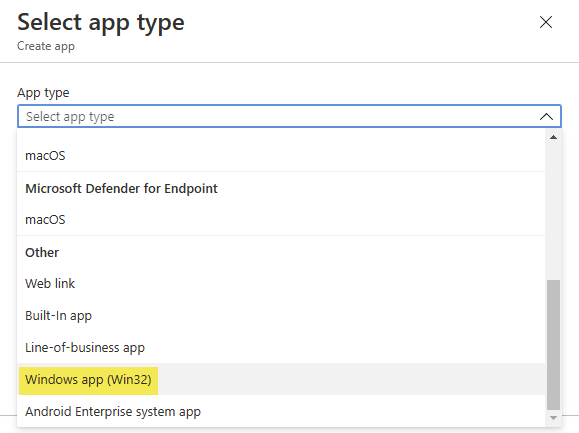The height and width of the screenshot is (433, 579).
Task: Click the scrollbar track above the thumb
Action: (x=553, y=210)
